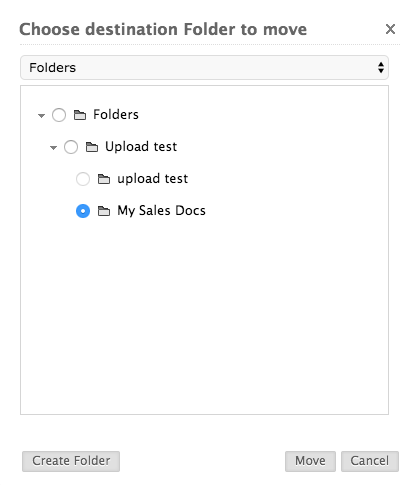Open the Folders dropdown at the top
Viewport: 419px width, 485px height.
coord(204,68)
